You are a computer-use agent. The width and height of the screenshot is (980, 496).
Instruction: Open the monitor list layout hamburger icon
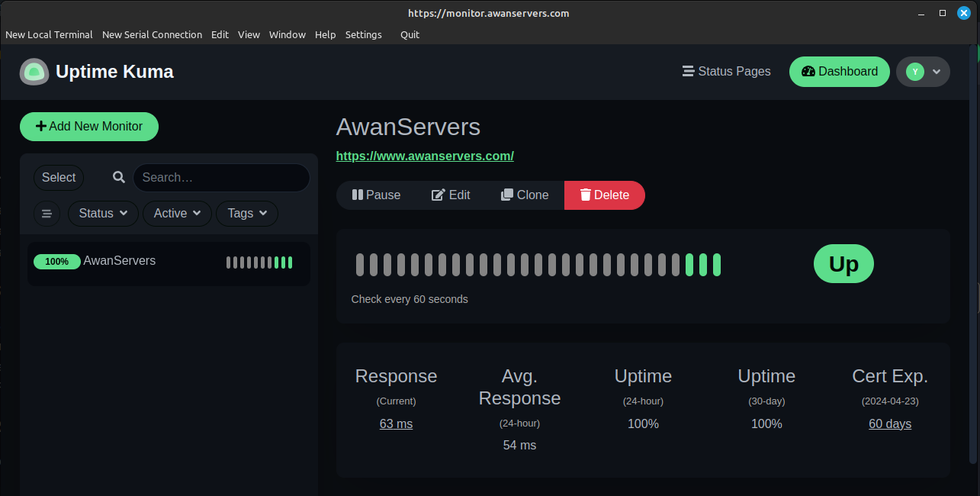coord(47,214)
